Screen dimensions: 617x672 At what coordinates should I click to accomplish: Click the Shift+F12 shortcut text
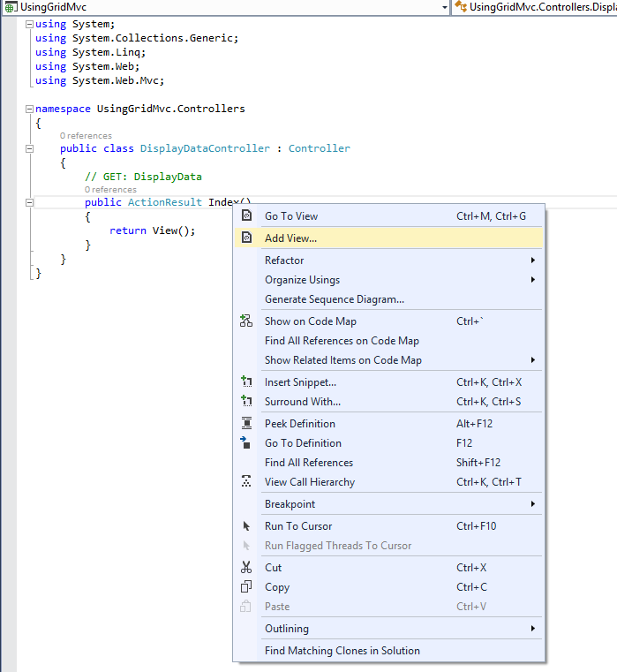(478, 463)
